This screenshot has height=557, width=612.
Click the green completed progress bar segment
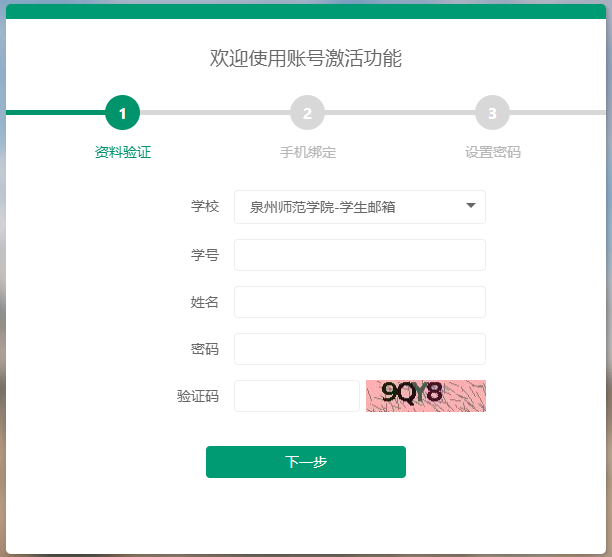tap(52, 112)
